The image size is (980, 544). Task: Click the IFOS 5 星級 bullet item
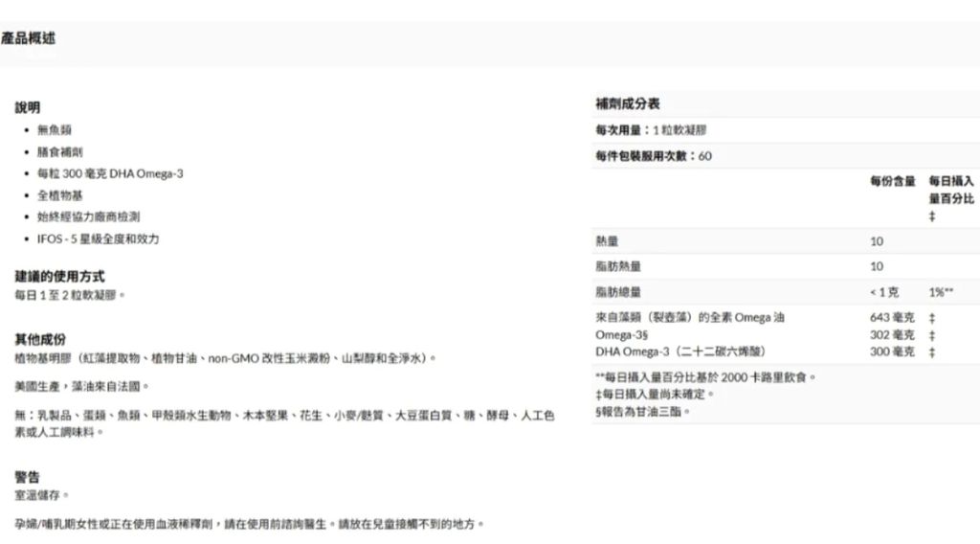point(98,238)
